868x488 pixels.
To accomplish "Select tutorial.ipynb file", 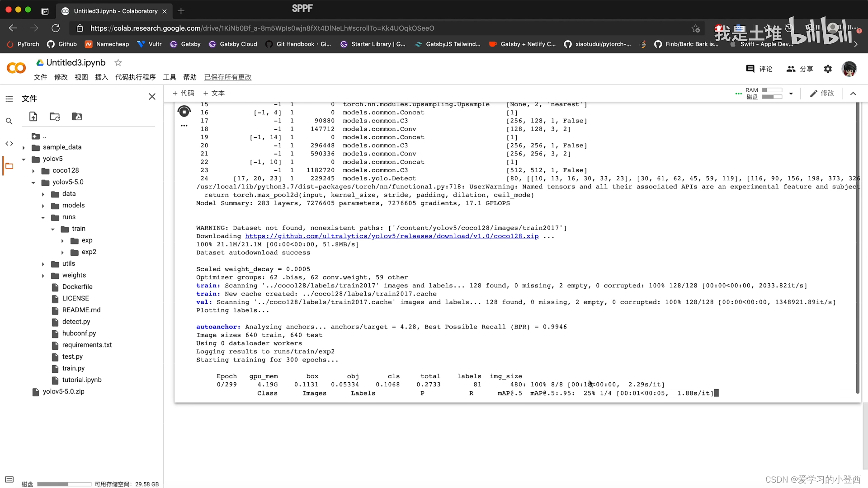I will pos(82,380).
